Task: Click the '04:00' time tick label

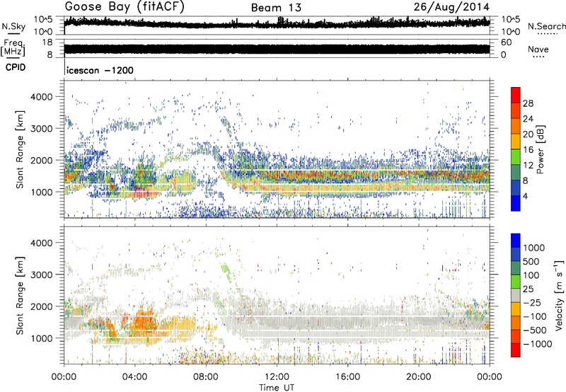Action: pos(135,377)
